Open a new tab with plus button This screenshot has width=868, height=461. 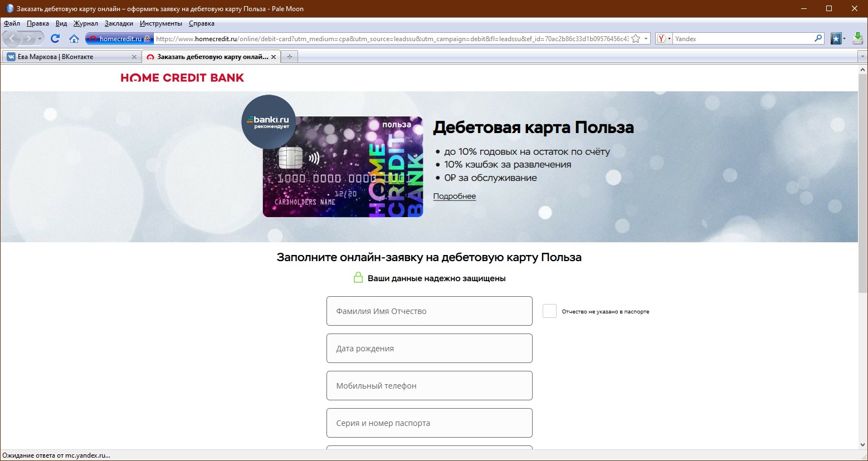pyautogui.click(x=289, y=57)
